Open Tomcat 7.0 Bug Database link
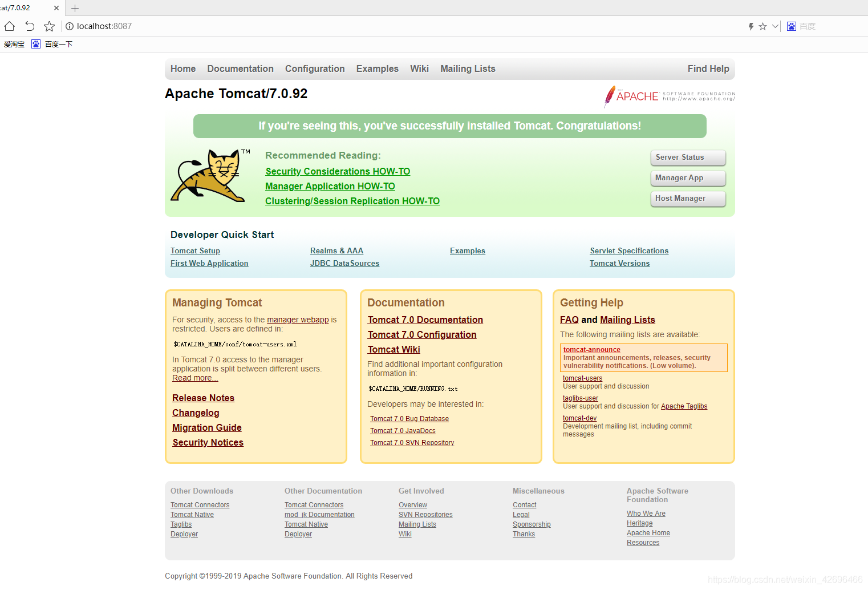 point(409,419)
